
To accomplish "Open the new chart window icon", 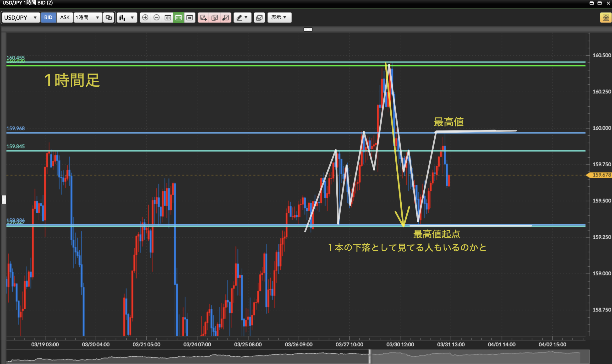I will click(259, 17).
